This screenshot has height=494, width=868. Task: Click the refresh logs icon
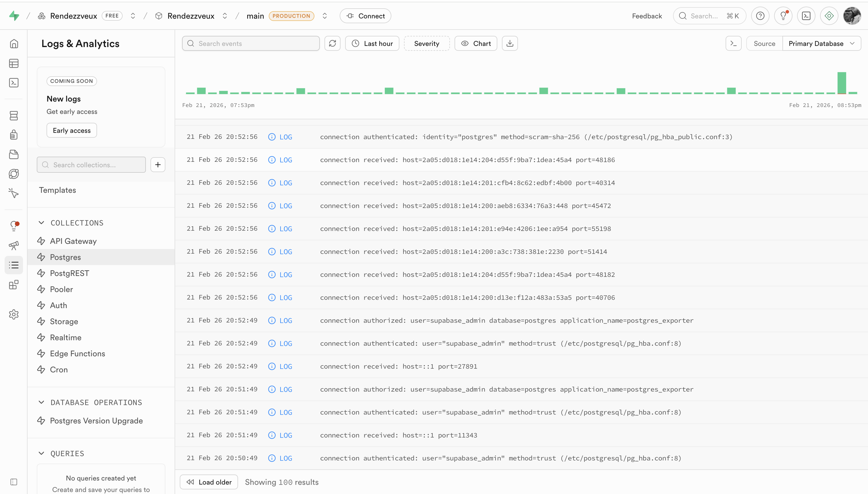(x=332, y=43)
